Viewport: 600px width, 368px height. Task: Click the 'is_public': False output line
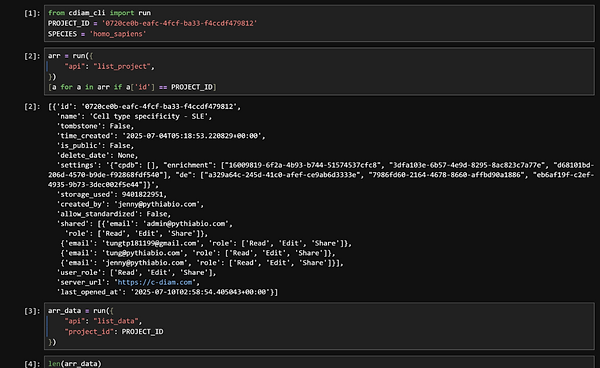point(95,146)
